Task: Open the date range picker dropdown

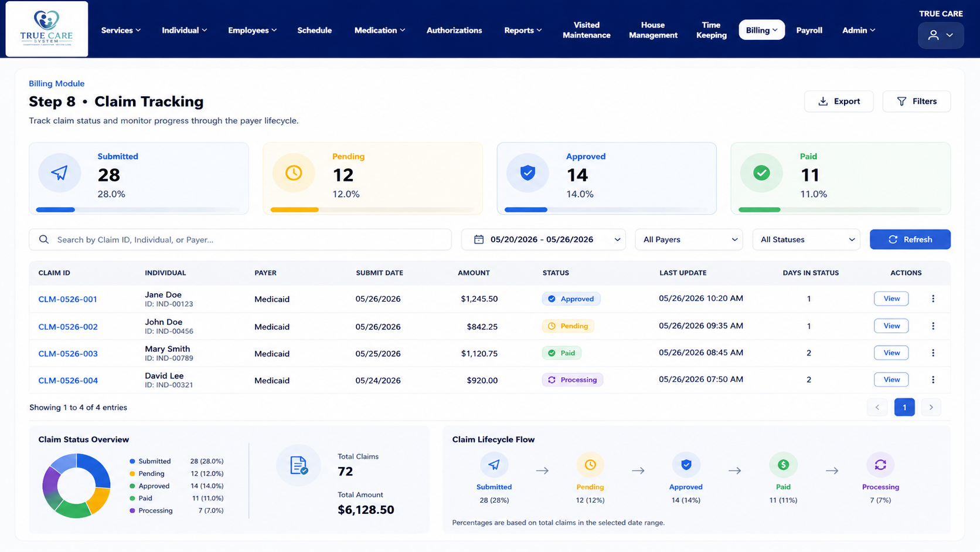Action: (543, 239)
